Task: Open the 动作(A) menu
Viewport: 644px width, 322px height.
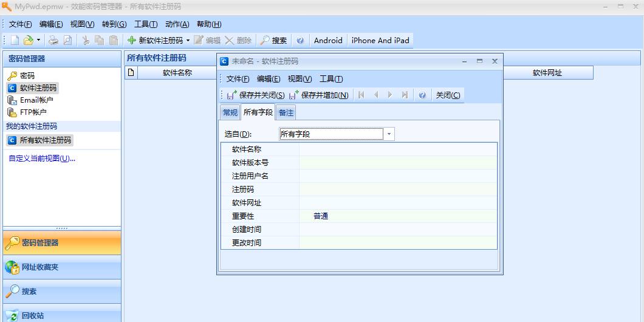Action: tap(177, 24)
